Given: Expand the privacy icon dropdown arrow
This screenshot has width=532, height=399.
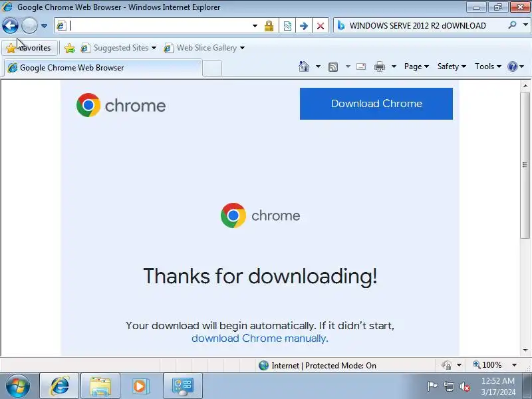Looking at the screenshot, I should 459,365.
